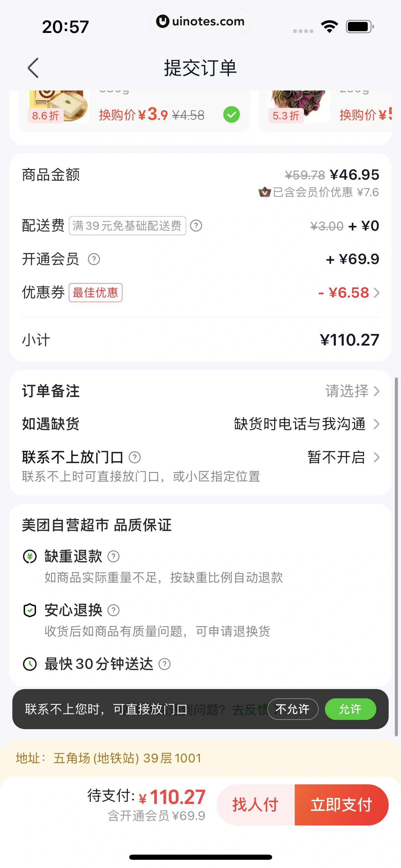Open 如遇缺货 option 缺货时电话与我沟通
The image size is (401, 868).
(x=306, y=424)
